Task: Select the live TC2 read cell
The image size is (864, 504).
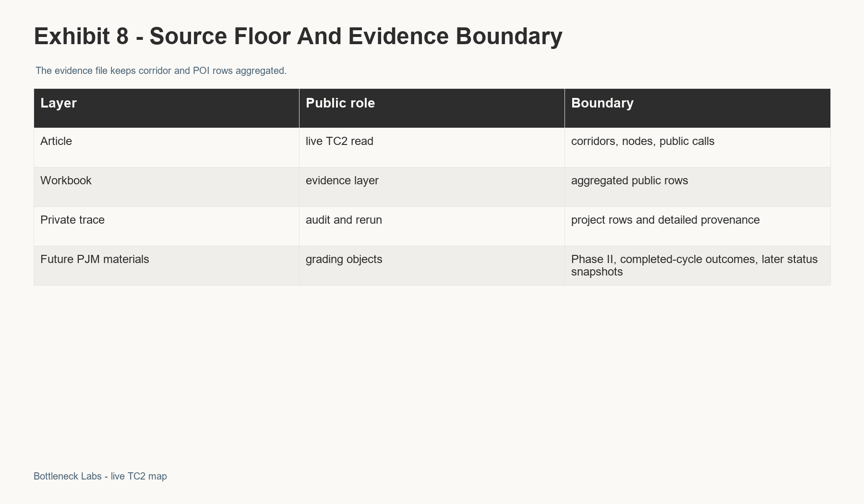Action: click(x=432, y=147)
